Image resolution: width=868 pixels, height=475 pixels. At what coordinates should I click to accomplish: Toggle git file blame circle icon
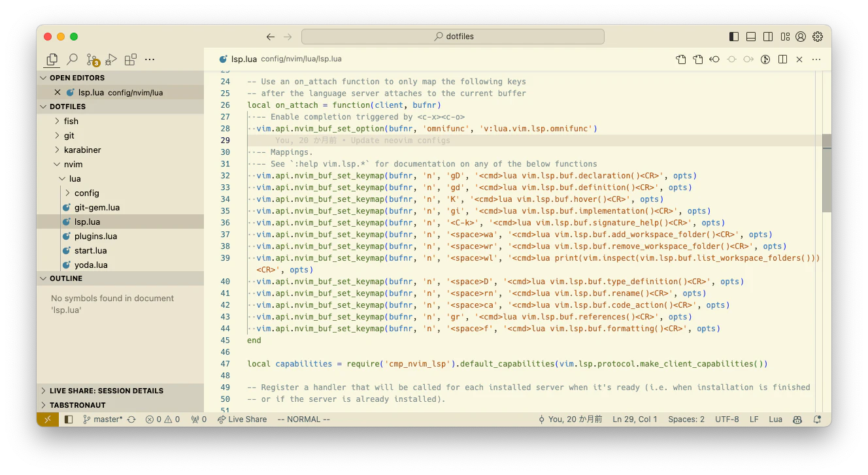[765, 59]
